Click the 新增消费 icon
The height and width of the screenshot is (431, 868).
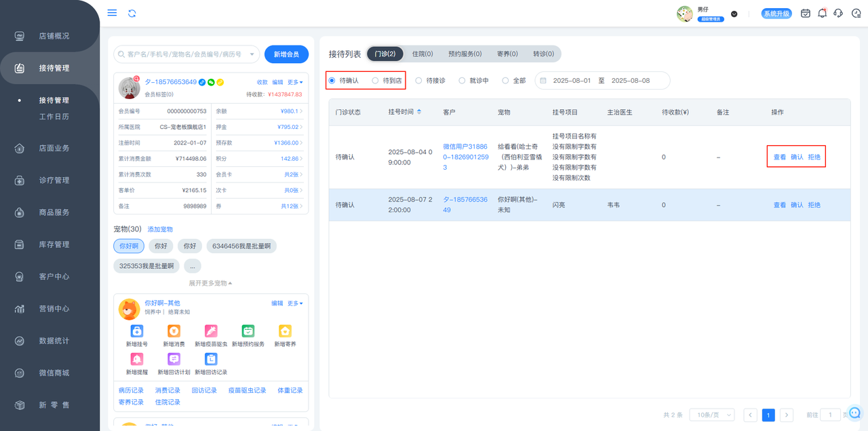pyautogui.click(x=174, y=331)
